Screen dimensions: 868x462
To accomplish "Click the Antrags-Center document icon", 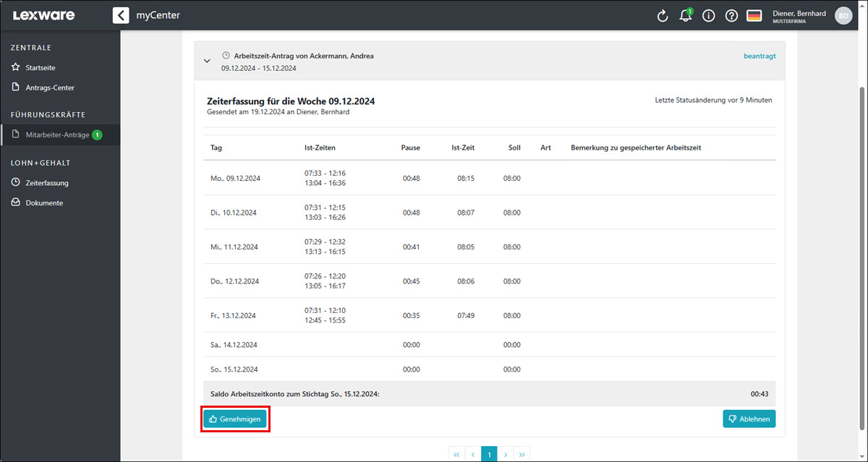I will tap(16, 87).
